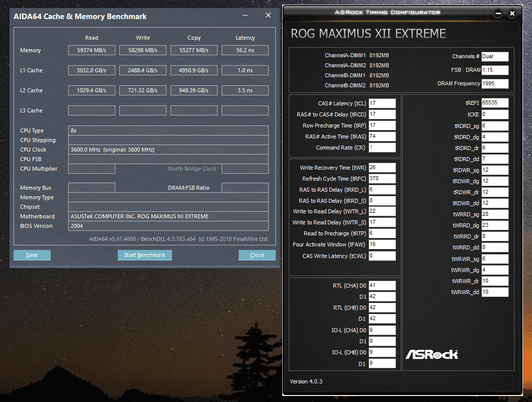Screen dimensions: 532x402
Task: Click the Command Rate (CR) field
Action: tap(382, 148)
